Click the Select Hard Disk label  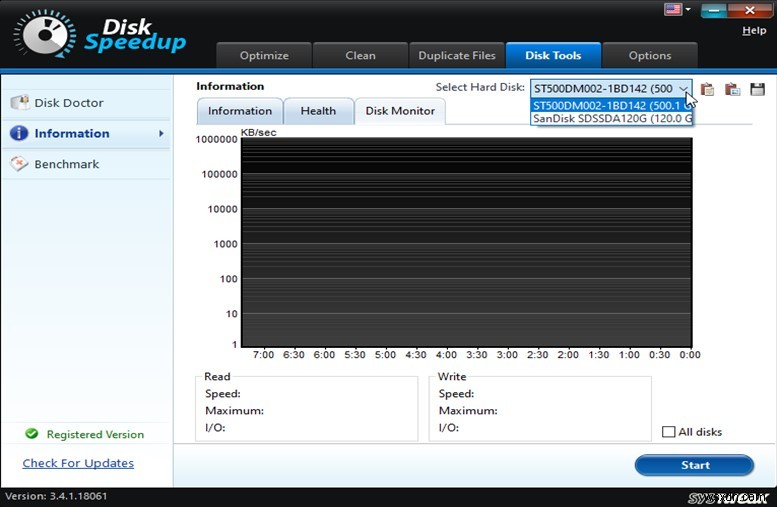point(480,87)
